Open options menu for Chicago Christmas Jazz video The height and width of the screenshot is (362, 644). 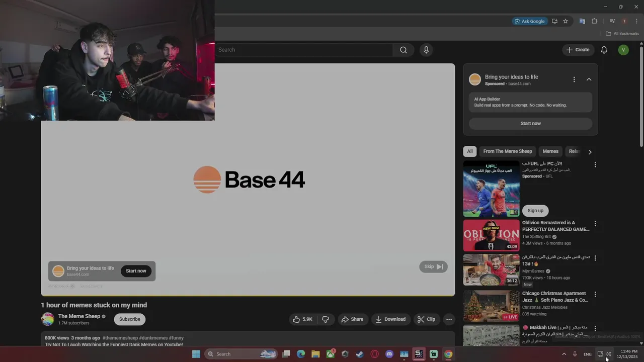click(x=595, y=295)
